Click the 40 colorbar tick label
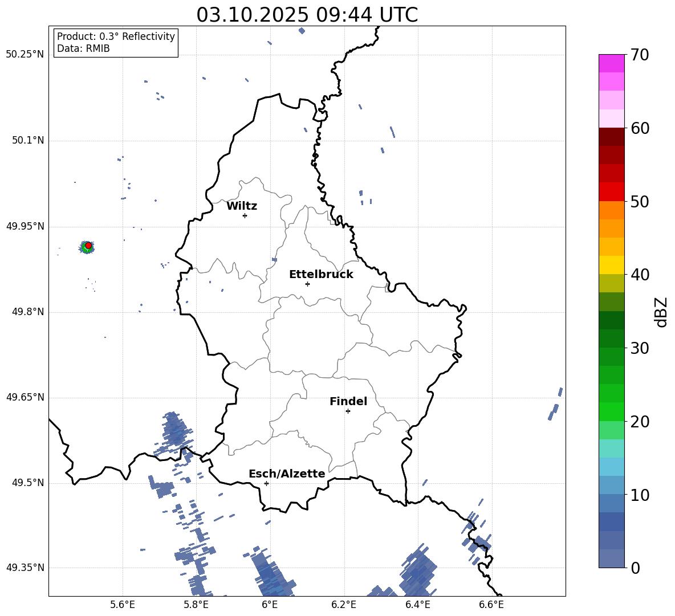 point(640,275)
